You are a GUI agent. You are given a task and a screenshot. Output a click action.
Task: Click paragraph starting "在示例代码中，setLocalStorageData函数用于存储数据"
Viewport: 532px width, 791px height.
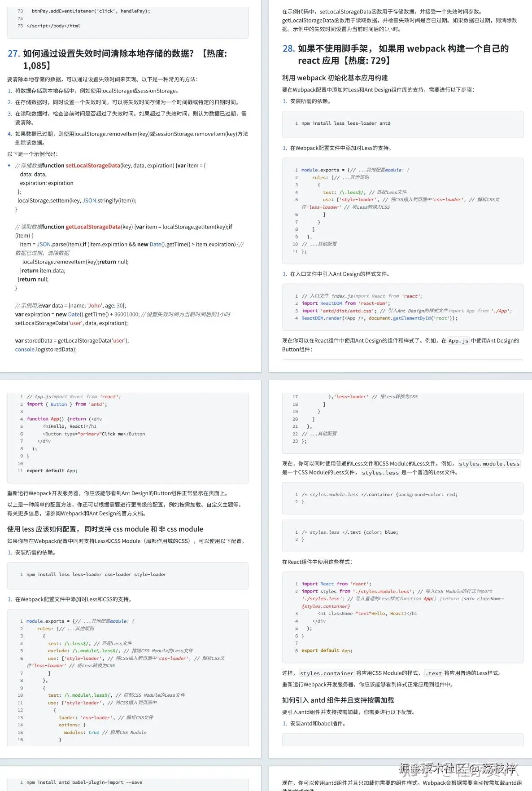click(400, 20)
